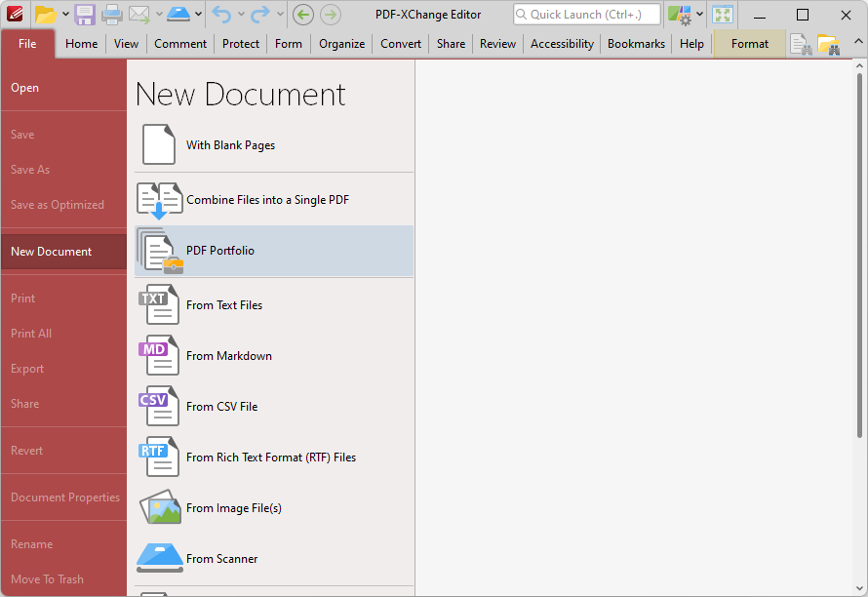Click the RTF file icon
Image resolution: width=868 pixels, height=597 pixels.
click(x=159, y=457)
